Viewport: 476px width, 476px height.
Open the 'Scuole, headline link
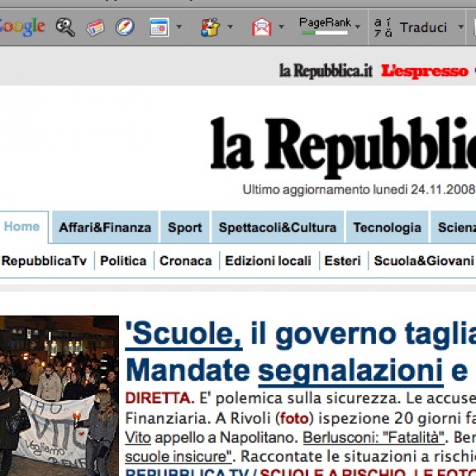click(183, 335)
